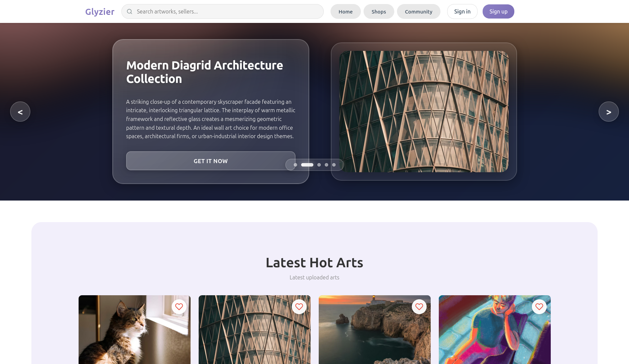Open the Community navigation item
This screenshot has width=629, height=364.
(x=419, y=11)
